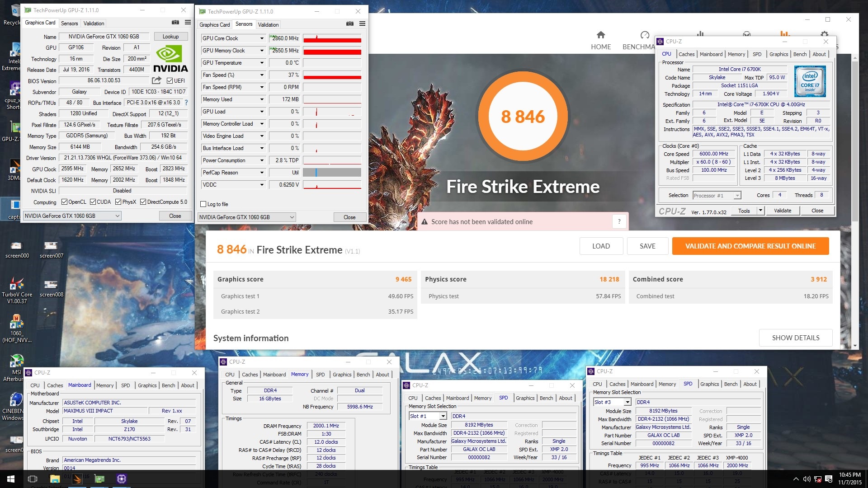Screen dimensions: 868x488
Task: Open the 1060 HOF_NVV desktop icon
Action: pyautogui.click(x=17, y=329)
